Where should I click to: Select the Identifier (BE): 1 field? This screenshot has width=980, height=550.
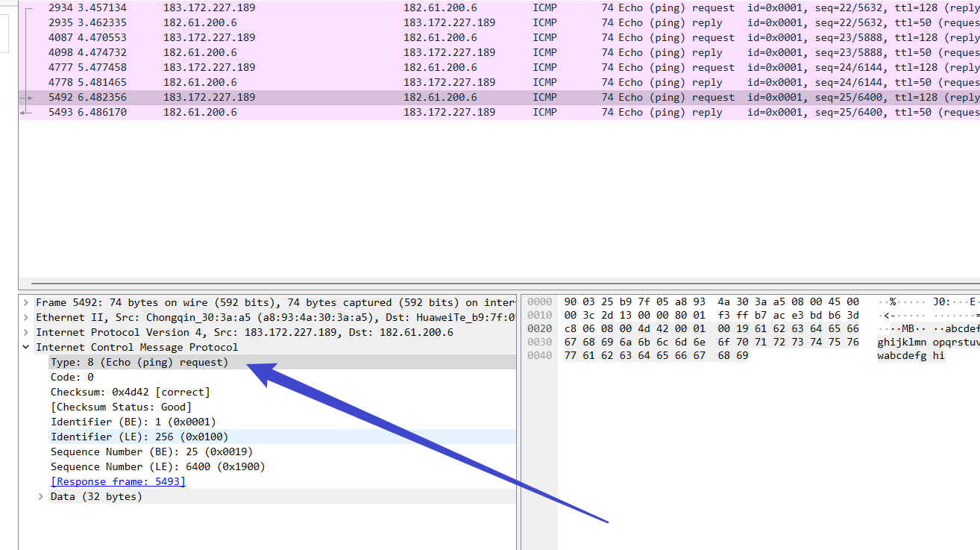click(282, 422)
